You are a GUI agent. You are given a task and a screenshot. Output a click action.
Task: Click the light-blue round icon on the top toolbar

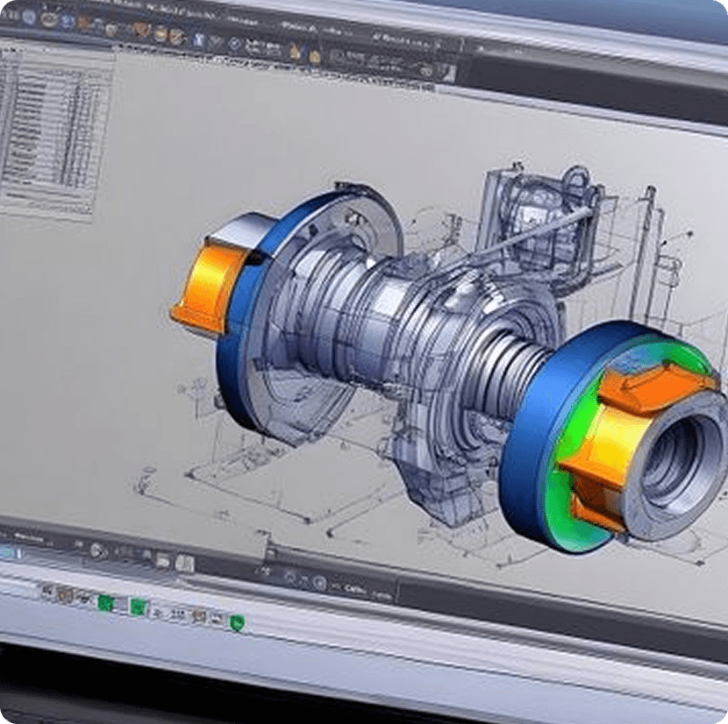(x=29, y=18)
